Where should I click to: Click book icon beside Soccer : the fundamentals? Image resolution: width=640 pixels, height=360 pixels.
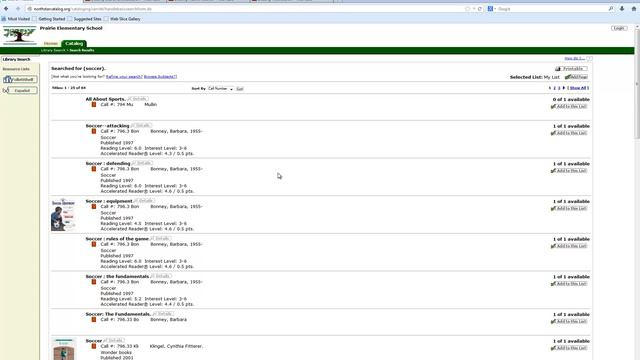coord(94,282)
